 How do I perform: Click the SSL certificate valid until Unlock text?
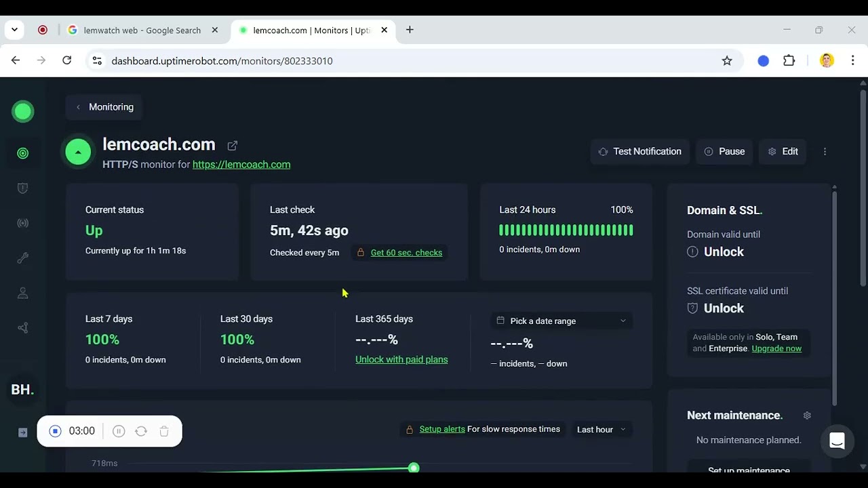[724, 308]
